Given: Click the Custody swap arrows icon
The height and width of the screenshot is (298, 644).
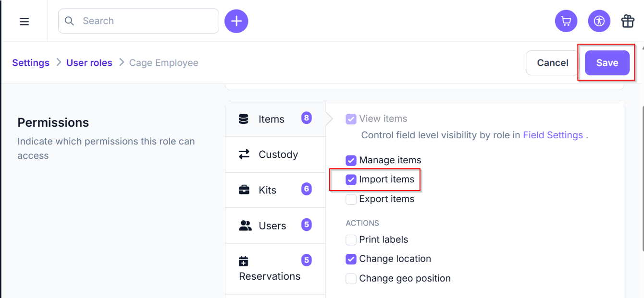Looking at the screenshot, I should pyautogui.click(x=244, y=154).
